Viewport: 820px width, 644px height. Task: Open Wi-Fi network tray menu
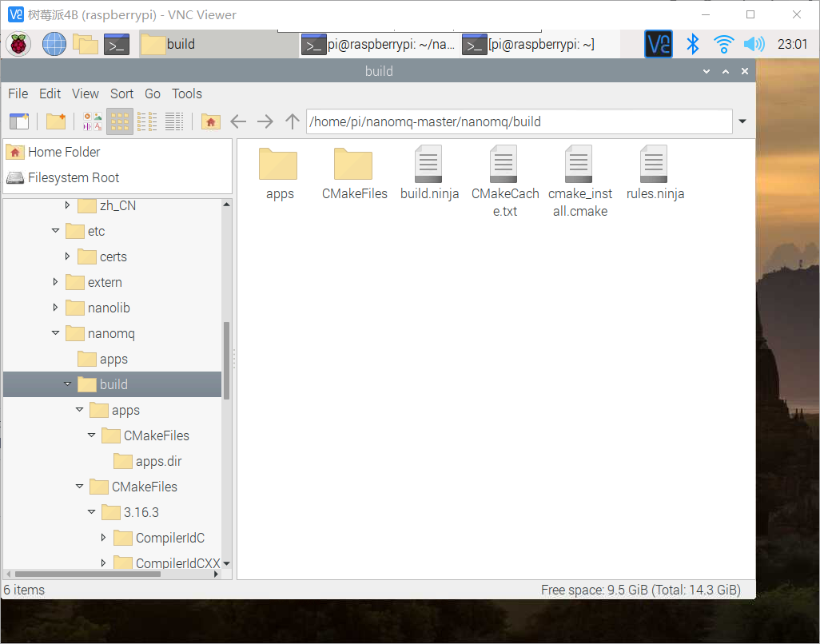(x=723, y=44)
